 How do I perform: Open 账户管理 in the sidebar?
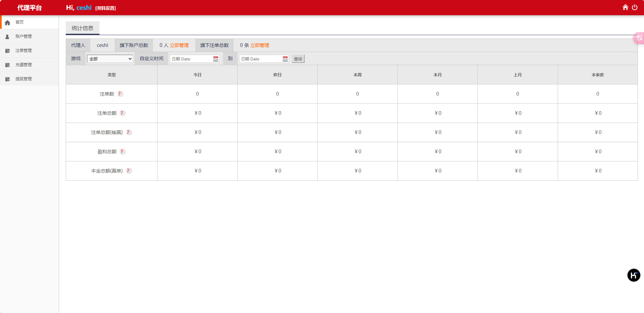(23, 36)
